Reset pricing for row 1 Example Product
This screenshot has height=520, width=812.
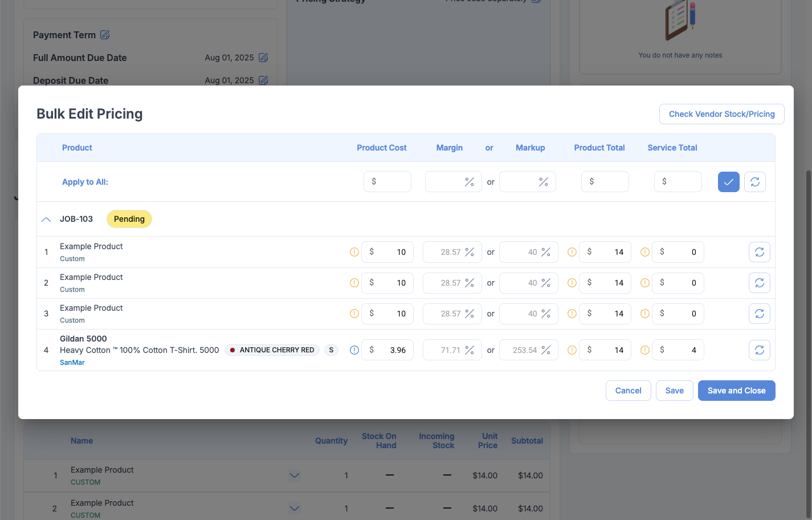[x=759, y=252]
